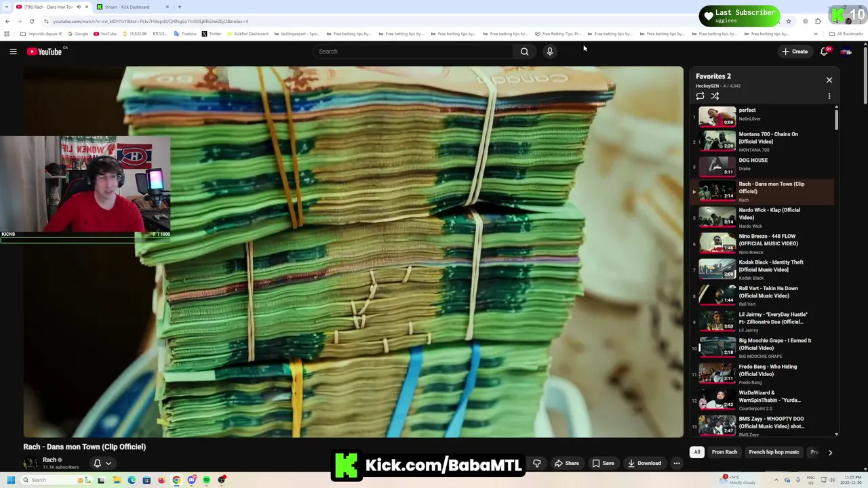Download the video
This screenshot has height=488, width=868.
pyautogui.click(x=644, y=464)
